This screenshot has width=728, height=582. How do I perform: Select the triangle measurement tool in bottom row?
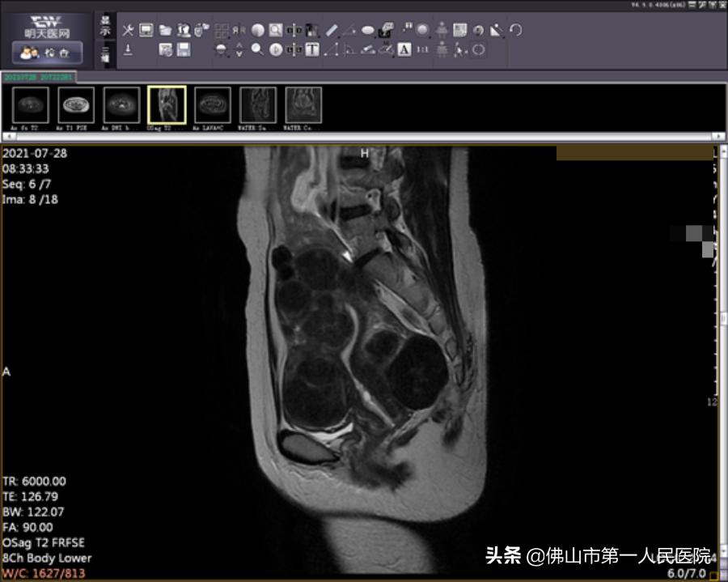(x=331, y=49)
